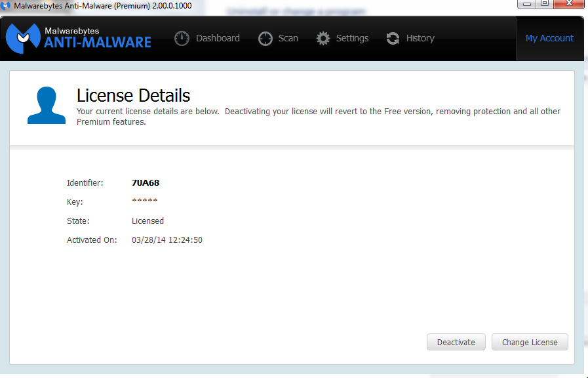Click the blue user silhouette icon
This screenshot has height=378, width=588.
47,105
